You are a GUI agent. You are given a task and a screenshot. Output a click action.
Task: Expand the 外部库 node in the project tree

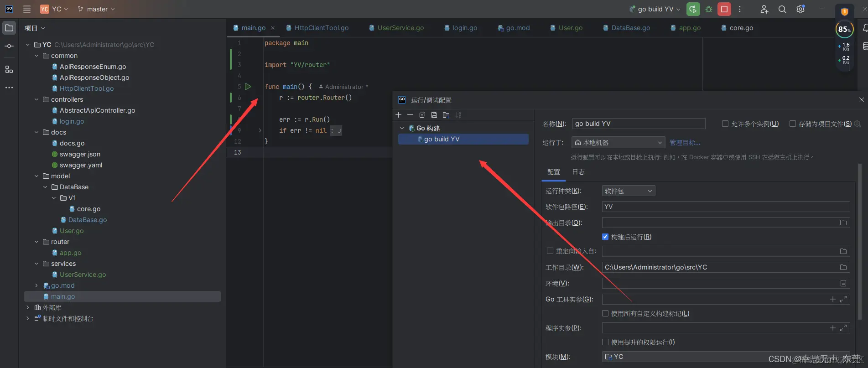(x=28, y=308)
